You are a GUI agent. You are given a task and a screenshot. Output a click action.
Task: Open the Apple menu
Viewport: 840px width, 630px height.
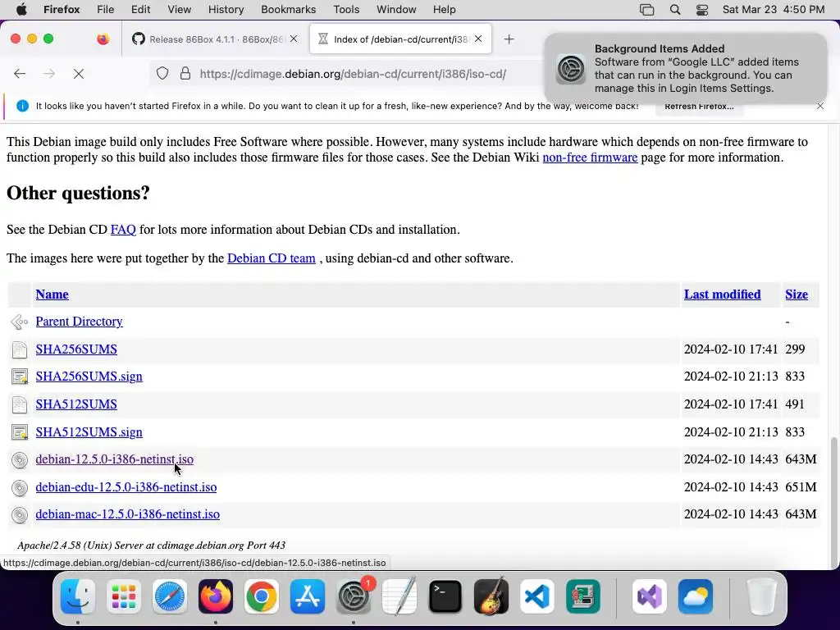point(21,10)
